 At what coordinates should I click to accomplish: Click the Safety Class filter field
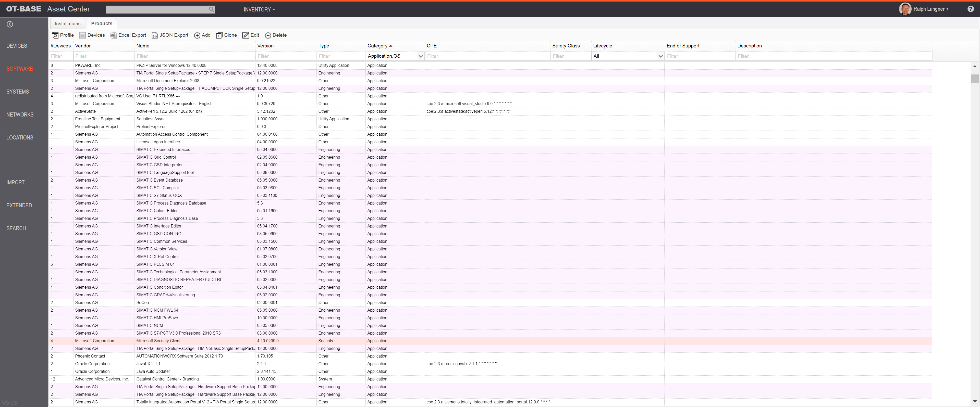point(571,56)
